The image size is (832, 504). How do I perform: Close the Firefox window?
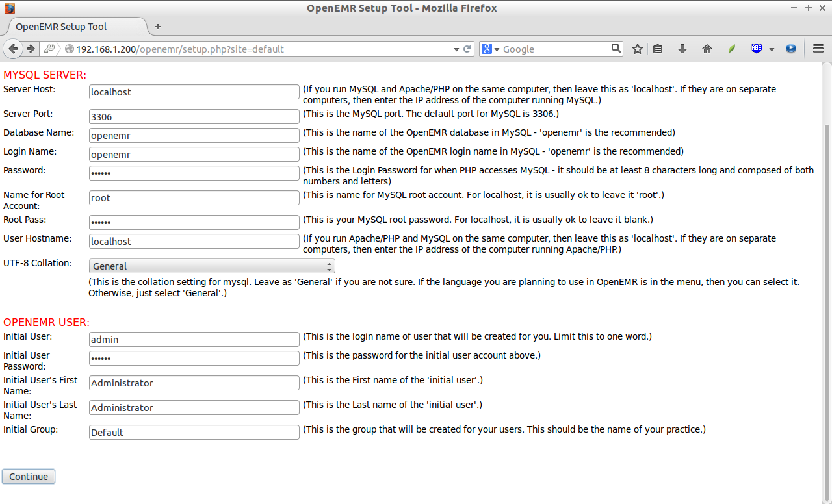click(x=822, y=8)
